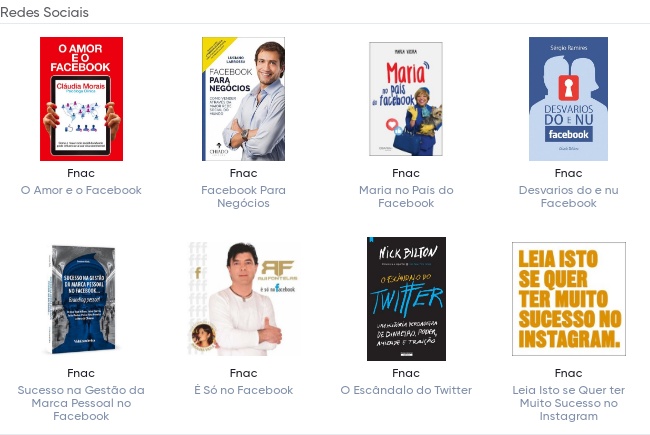Follow the Facebook Para Negócios title link
Viewport: 650px width, 435px height.
pos(243,197)
